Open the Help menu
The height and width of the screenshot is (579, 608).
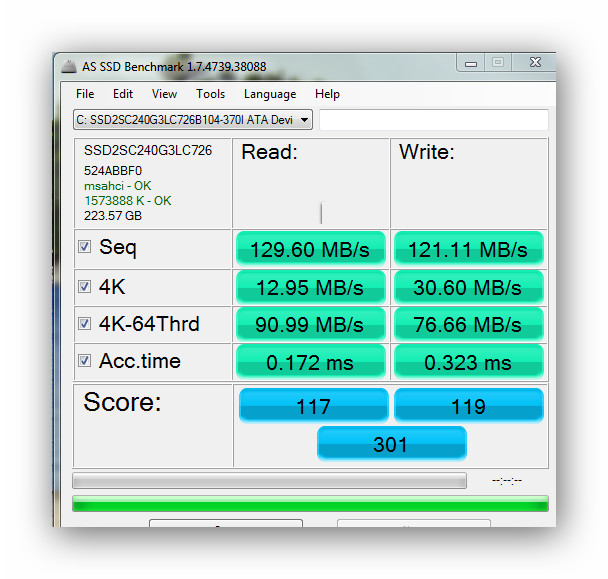[x=327, y=94]
